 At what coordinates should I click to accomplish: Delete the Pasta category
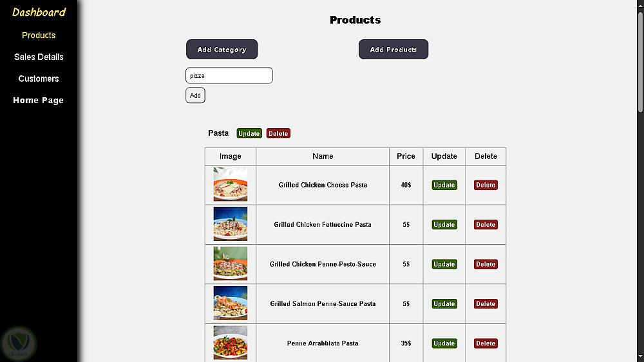[x=278, y=133]
